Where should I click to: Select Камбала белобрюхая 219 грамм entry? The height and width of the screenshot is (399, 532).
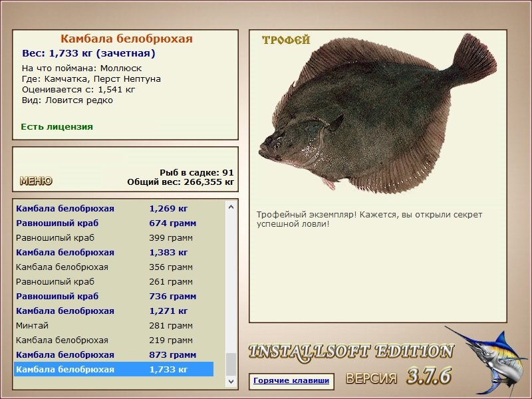[x=114, y=340]
